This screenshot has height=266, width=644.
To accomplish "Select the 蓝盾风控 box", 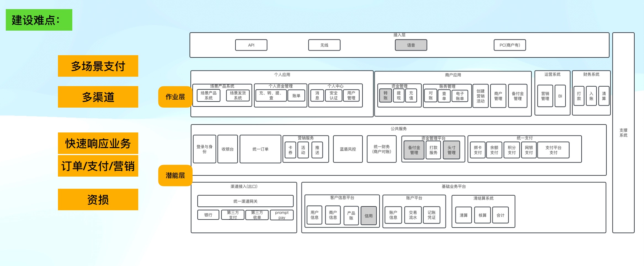I will pyautogui.click(x=348, y=149).
